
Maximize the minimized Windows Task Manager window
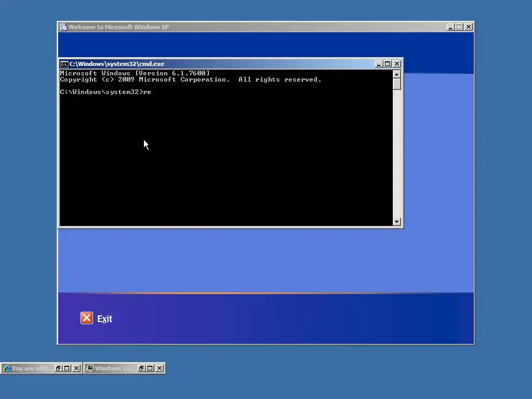point(150,368)
